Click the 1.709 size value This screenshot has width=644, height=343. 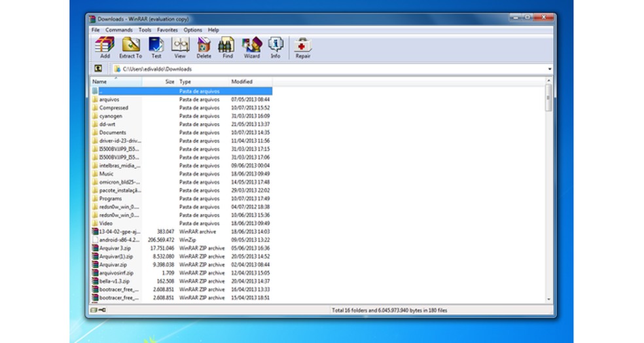click(168, 273)
